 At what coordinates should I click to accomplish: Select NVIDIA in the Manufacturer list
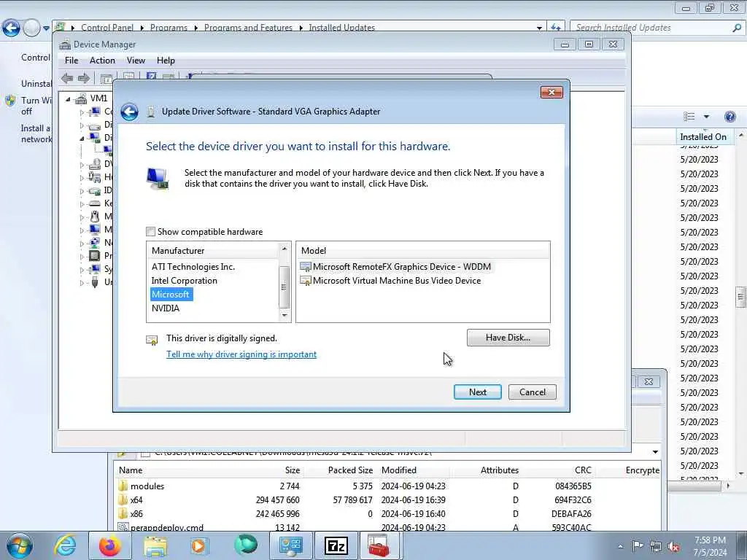166,308
